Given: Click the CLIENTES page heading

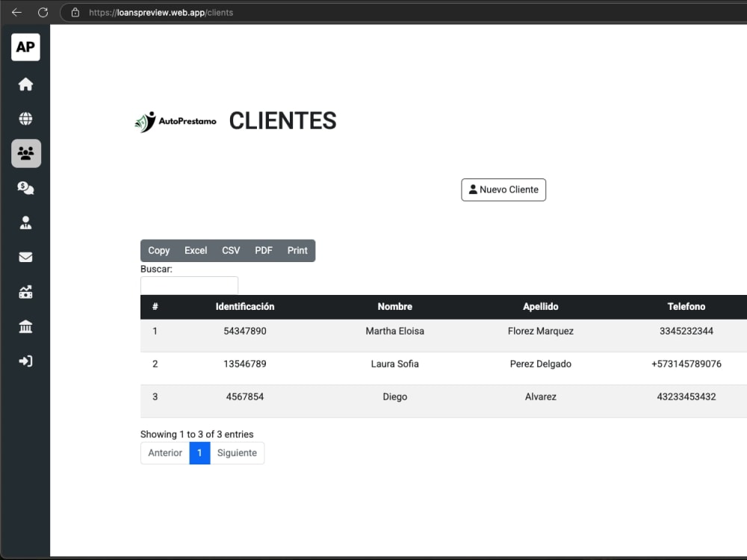Looking at the screenshot, I should pos(283,121).
